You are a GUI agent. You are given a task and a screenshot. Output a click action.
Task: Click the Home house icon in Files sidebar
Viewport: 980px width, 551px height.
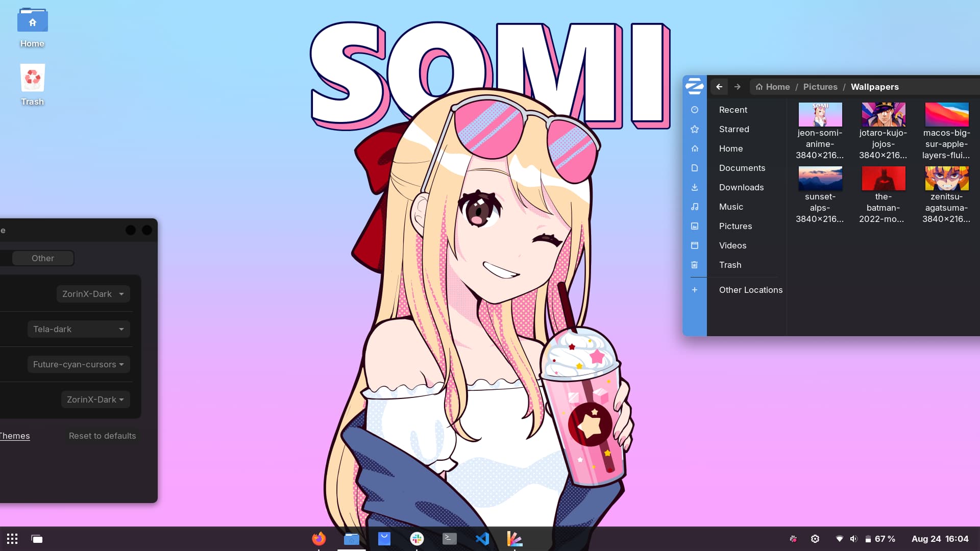pyautogui.click(x=695, y=148)
